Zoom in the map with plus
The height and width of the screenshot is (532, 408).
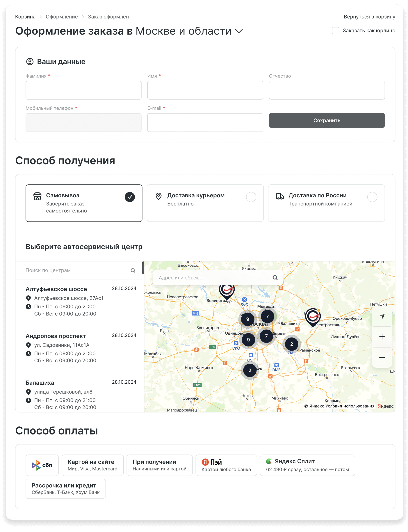pyautogui.click(x=382, y=337)
